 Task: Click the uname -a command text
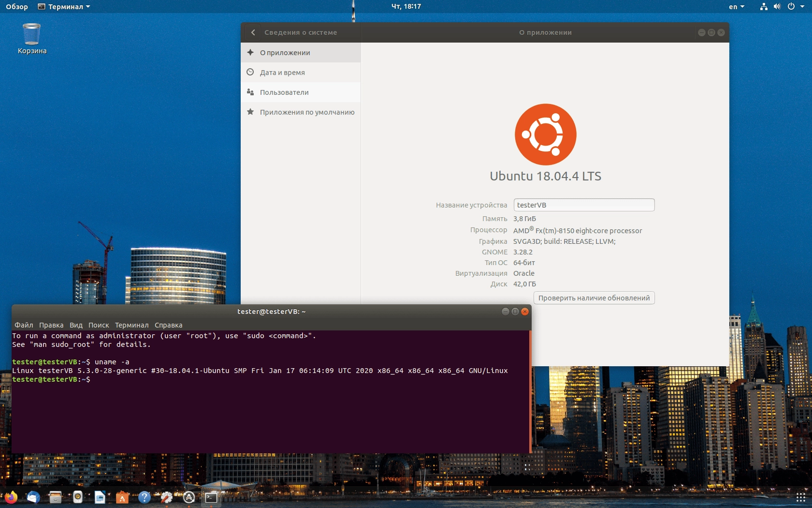pyautogui.click(x=112, y=362)
